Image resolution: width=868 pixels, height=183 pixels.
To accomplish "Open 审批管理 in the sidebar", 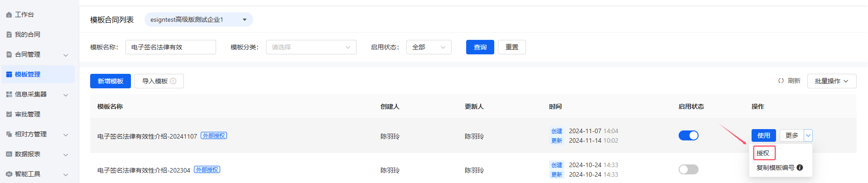I will pos(28,115).
